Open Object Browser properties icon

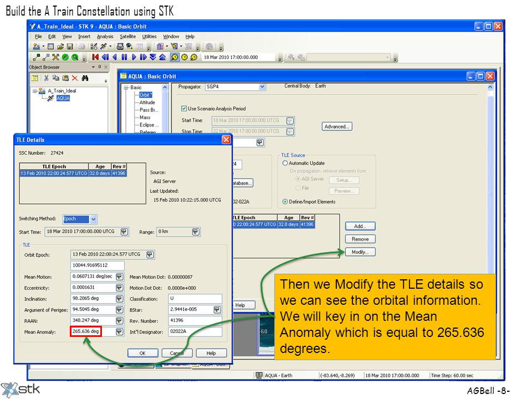(x=34, y=78)
